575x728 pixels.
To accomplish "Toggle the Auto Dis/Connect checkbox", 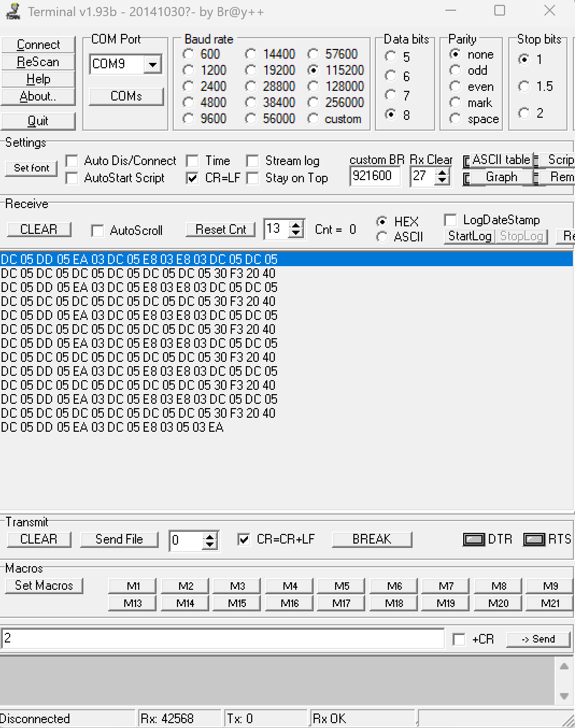I will pyautogui.click(x=72, y=161).
